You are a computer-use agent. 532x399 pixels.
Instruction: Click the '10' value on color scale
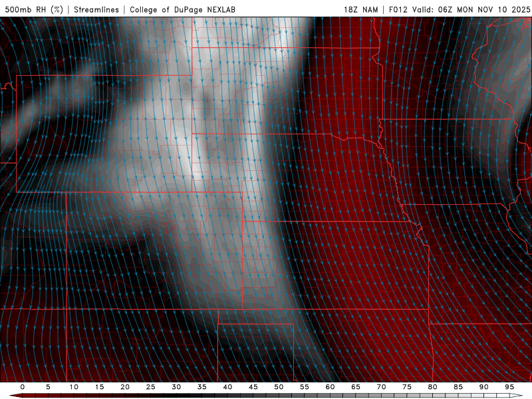tap(74, 387)
